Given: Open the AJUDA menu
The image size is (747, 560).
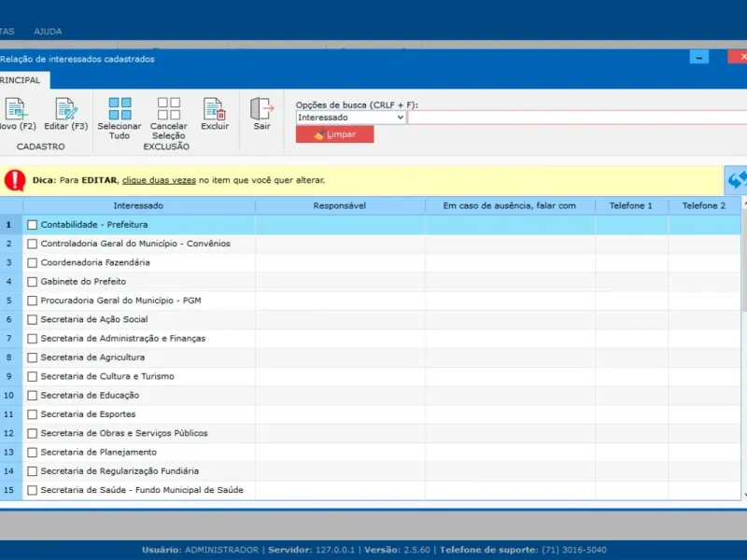Looking at the screenshot, I should (48, 32).
